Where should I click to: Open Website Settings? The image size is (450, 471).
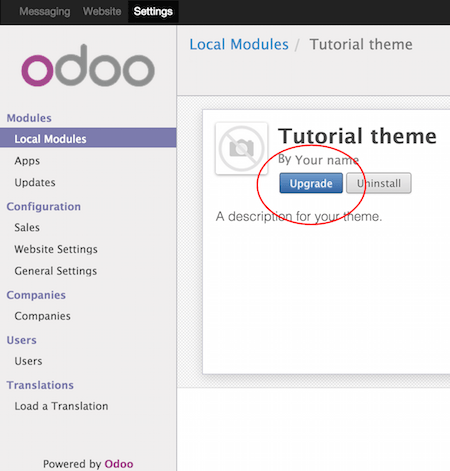[56, 249]
